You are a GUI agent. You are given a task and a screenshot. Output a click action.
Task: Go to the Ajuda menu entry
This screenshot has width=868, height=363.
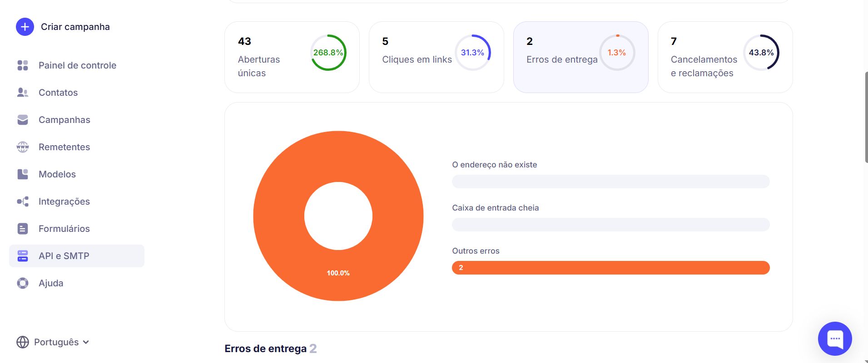tap(51, 283)
